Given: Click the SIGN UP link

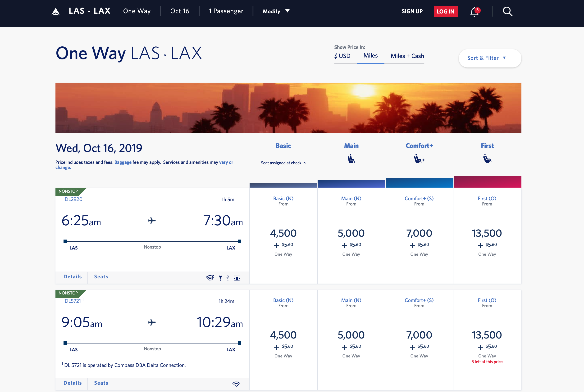Looking at the screenshot, I should pyautogui.click(x=412, y=11).
